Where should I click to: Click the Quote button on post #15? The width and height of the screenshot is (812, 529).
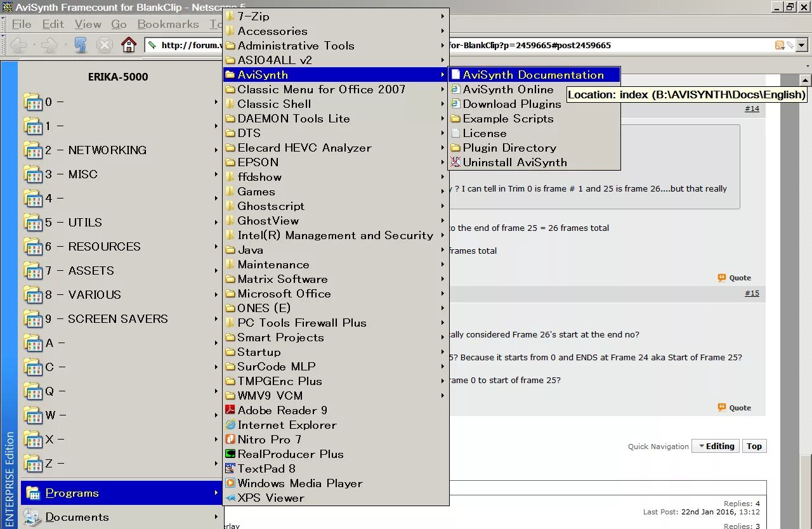click(x=735, y=408)
